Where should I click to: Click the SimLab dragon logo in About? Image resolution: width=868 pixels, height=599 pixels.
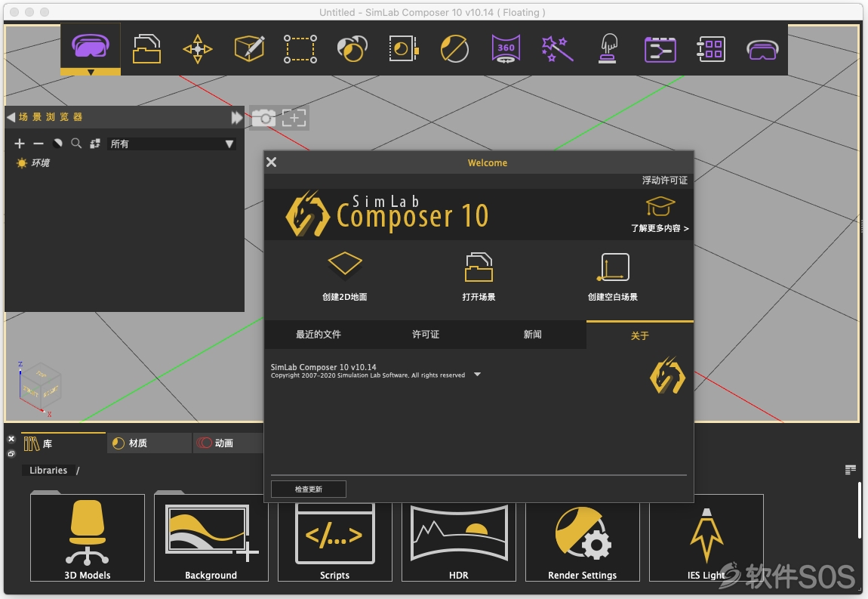[x=667, y=375]
